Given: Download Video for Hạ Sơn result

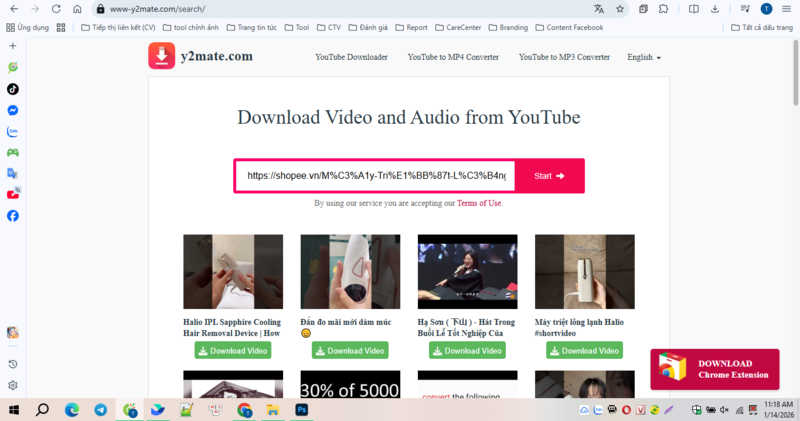Looking at the screenshot, I should click(x=467, y=351).
